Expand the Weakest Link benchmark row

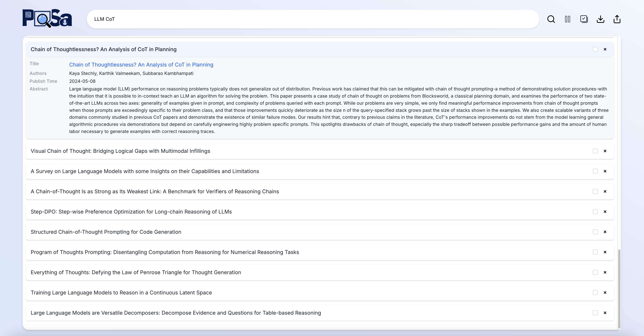click(x=320, y=191)
